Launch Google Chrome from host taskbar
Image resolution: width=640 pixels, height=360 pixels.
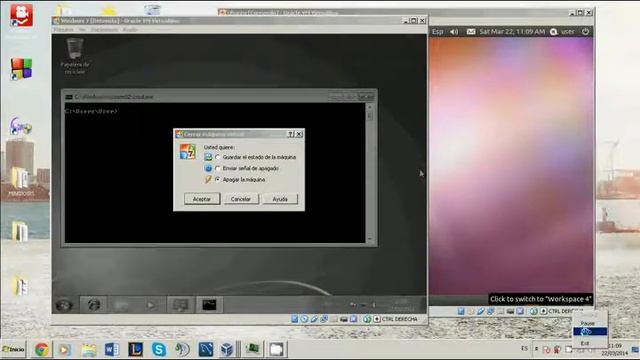[x=41, y=349]
